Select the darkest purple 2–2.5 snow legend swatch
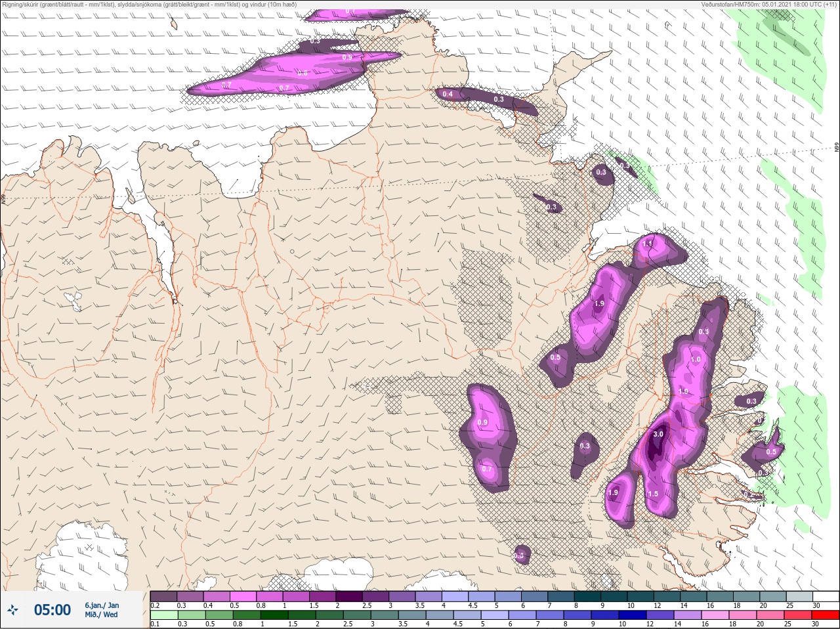The image size is (840, 629). (349, 596)
